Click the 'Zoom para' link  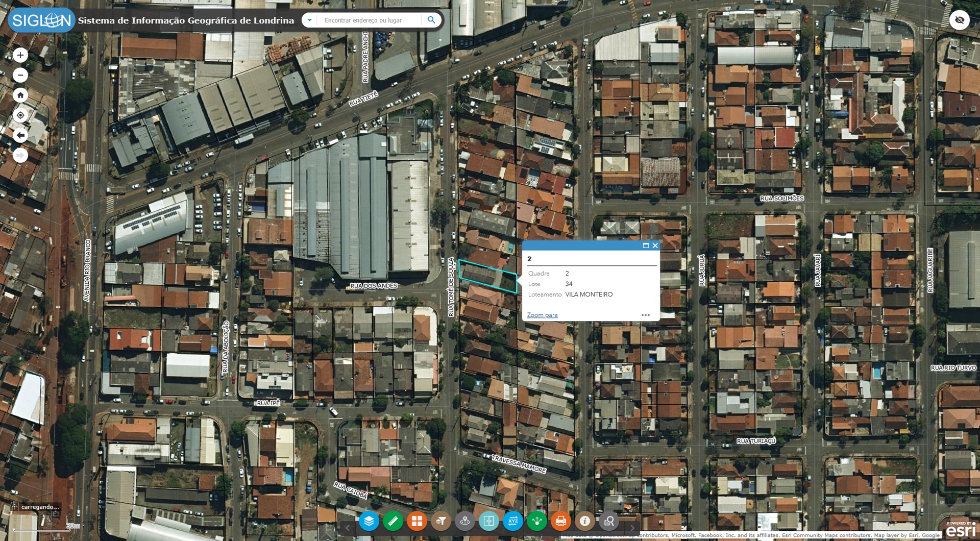tap(542, 315)
